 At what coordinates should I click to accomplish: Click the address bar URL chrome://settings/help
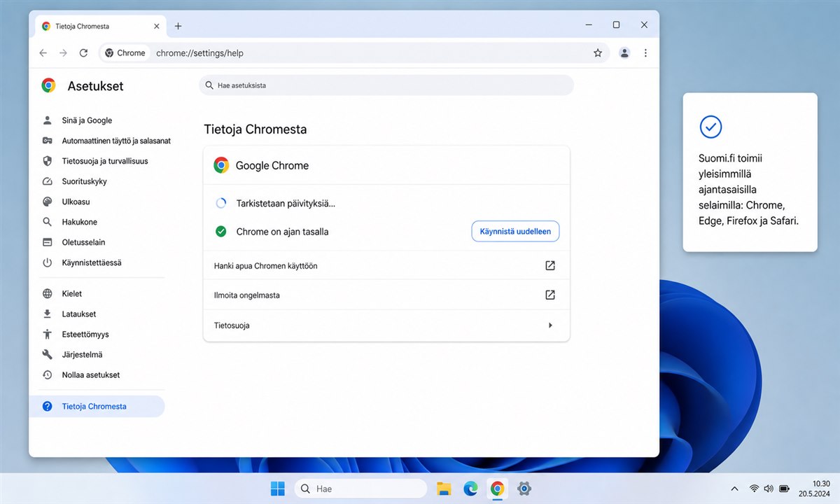(199, 53)
